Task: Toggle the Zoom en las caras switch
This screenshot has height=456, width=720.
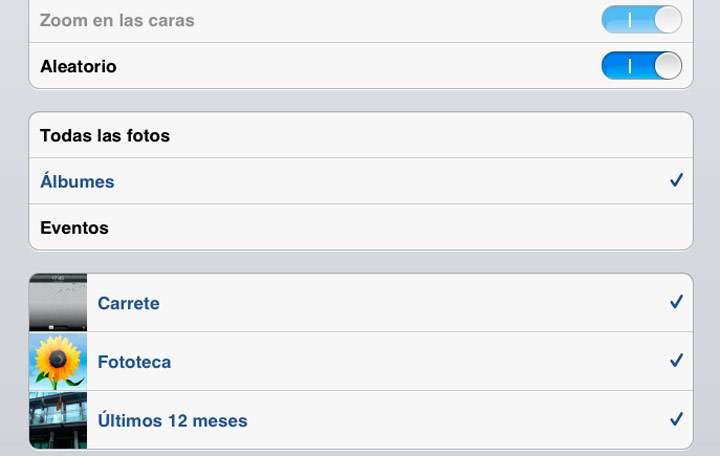Action: (x=641, y=19)
